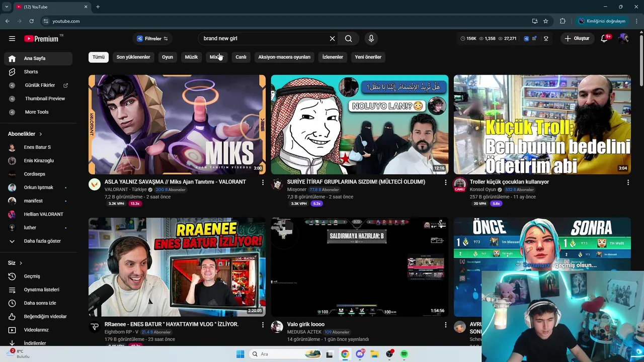The image size is (644, 362).
Task: Open the Konsol Oyun channel link
Action: [483, 190]
